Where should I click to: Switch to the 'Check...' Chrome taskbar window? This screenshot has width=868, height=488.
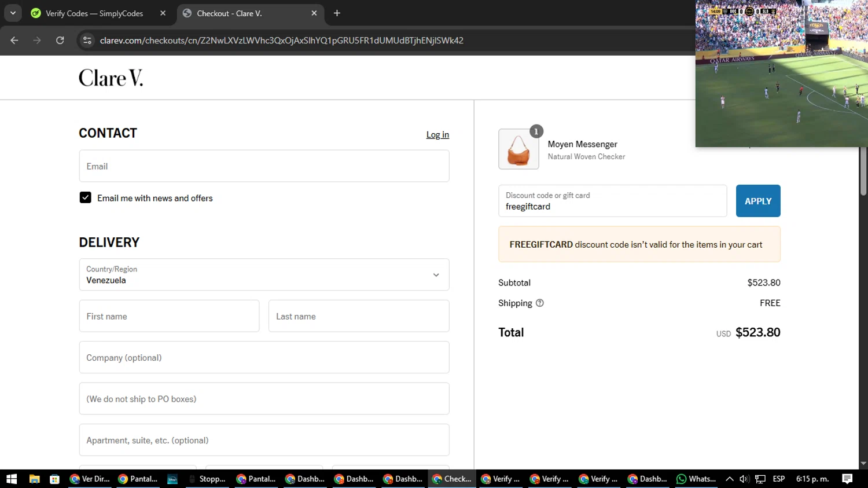451,479
